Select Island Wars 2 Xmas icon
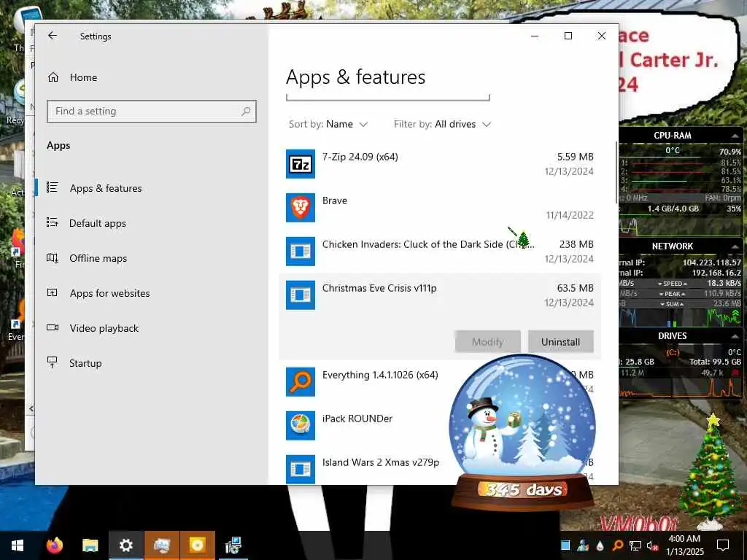747x560 pixels. tap(300, 469)
